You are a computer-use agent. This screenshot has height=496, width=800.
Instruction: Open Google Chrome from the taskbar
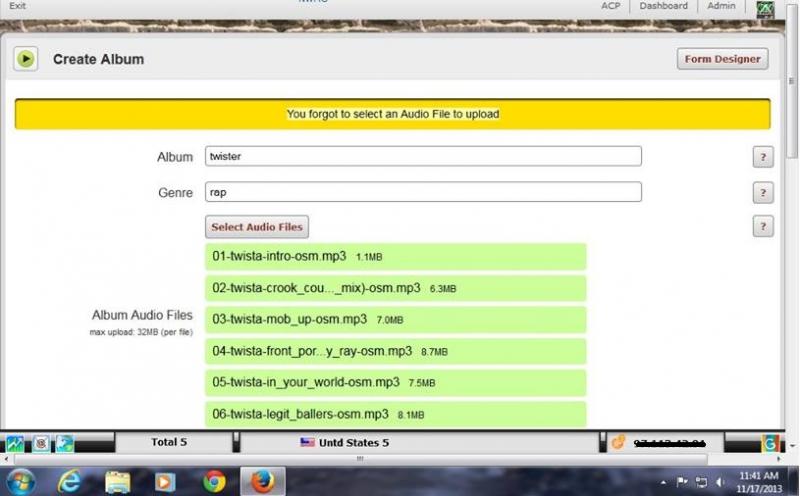tap(214, 481)
